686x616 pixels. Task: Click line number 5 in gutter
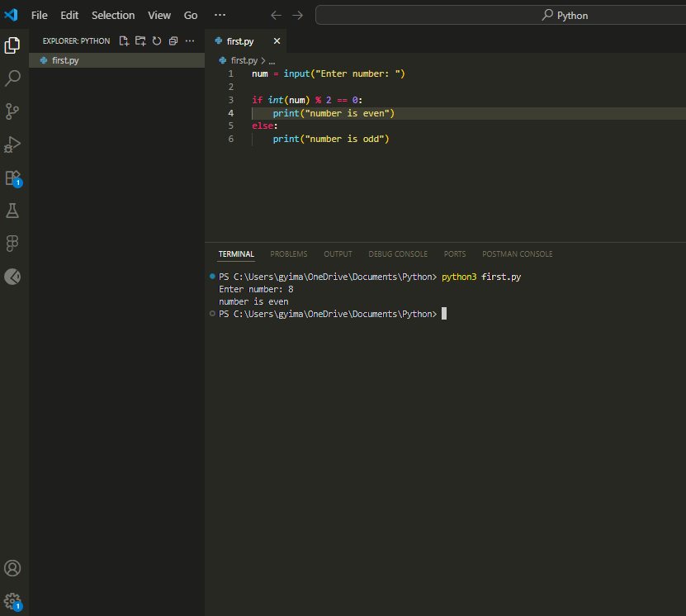click(230, 126)
